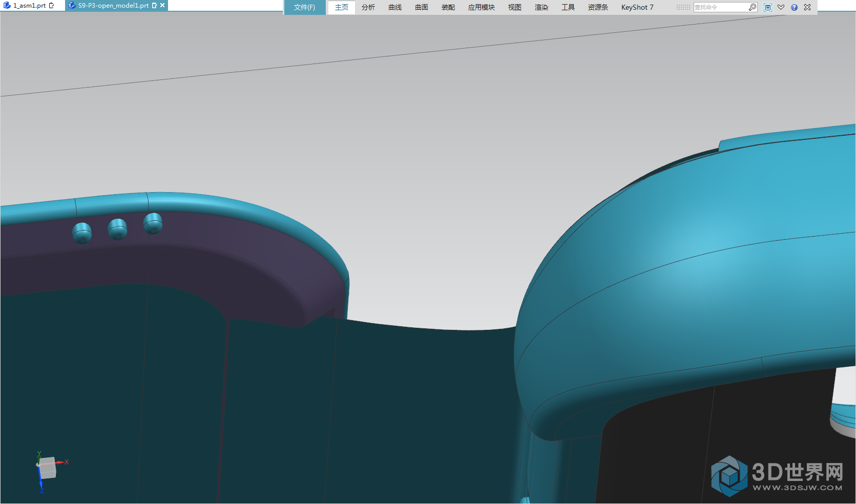Screen dimensions: 856x504
Task: Switch to the 1_asm1.prt document tab
Action: pyautogui.click(x=29, y=6)
